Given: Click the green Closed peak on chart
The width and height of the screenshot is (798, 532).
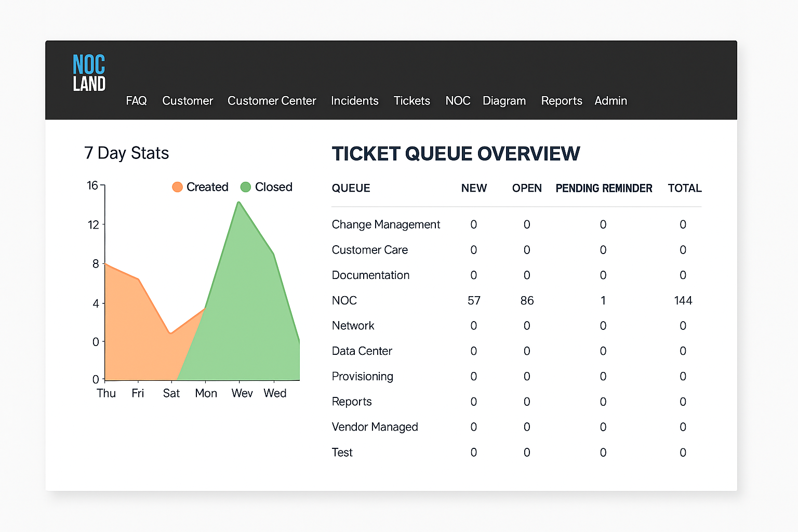Looking at the screenshot, I should (239, 203).
